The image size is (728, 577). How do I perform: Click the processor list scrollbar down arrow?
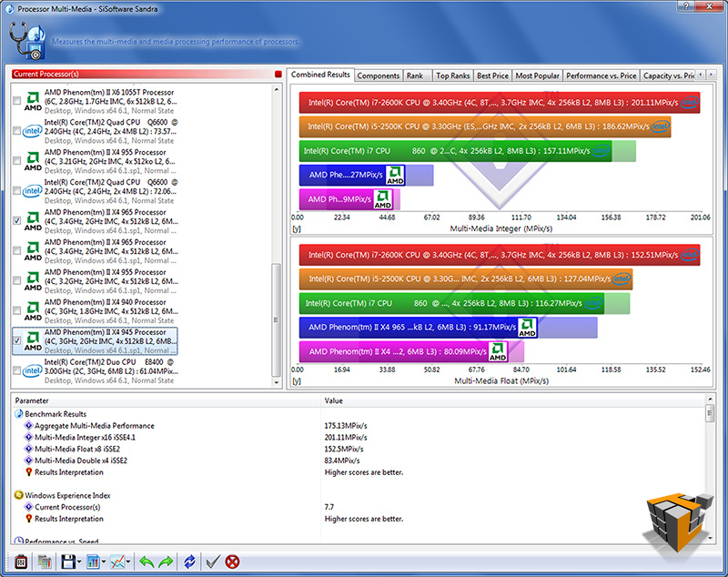point(277,382)
